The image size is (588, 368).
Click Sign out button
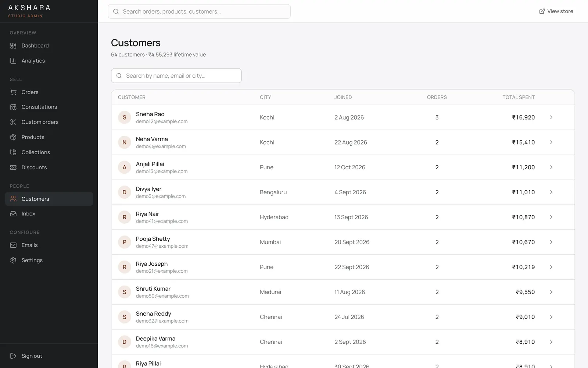pos(49,356)
